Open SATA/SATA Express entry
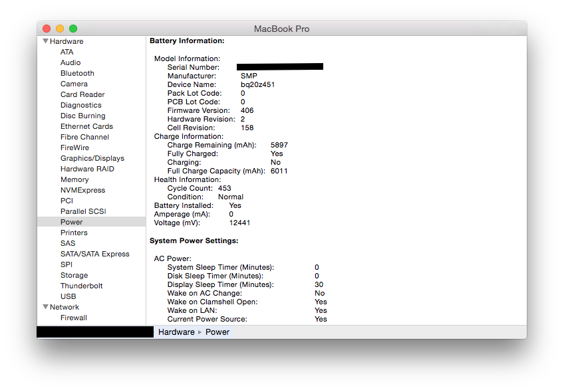 point(94,254)
